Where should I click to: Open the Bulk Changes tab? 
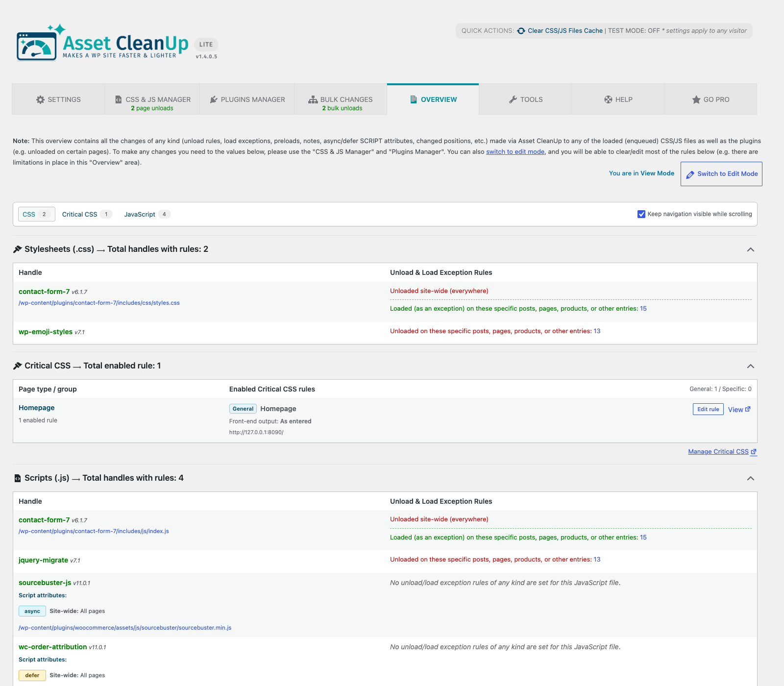[341, 99]
